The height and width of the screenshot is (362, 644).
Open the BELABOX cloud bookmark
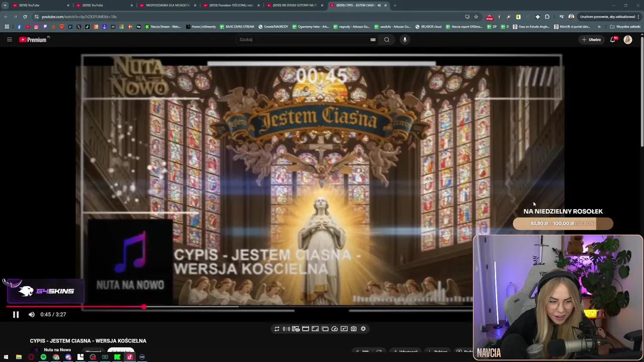[x=428, y=27]
